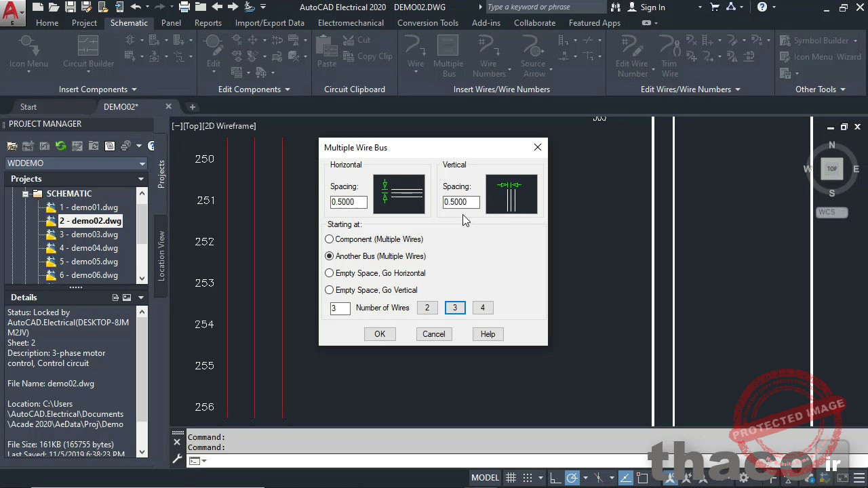This screenshot has height=488, width=868.
Task: Click OK in Multiple Wire Bus dialog
Action: (x=380, y=334)
